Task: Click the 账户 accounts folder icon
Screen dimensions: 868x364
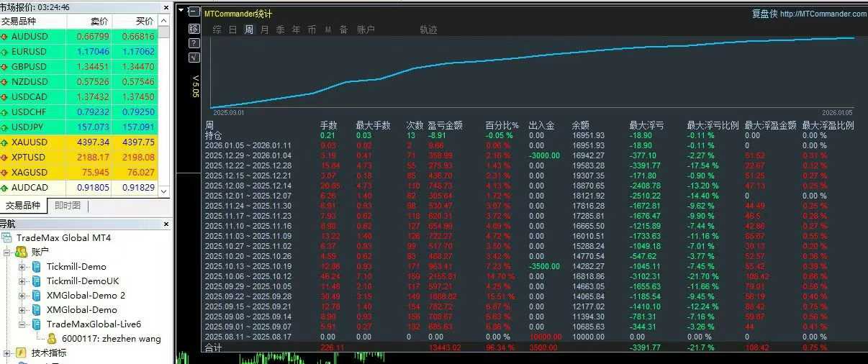Action: 22,252
